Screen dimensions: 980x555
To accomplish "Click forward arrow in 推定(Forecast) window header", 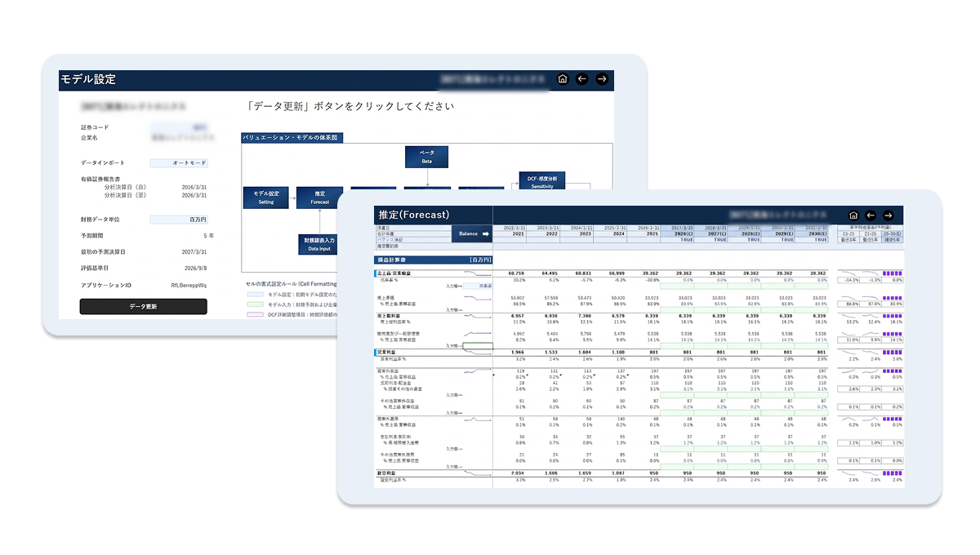I will tap(889, 215).
